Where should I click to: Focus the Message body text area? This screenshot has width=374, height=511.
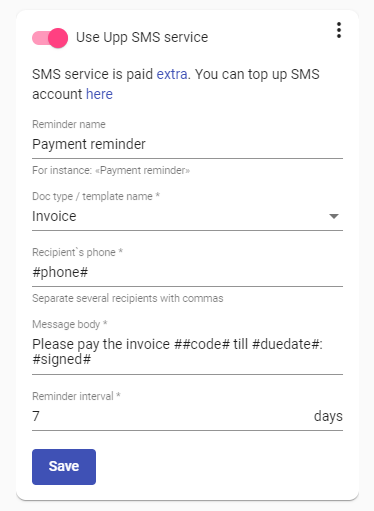click(187, 352)
